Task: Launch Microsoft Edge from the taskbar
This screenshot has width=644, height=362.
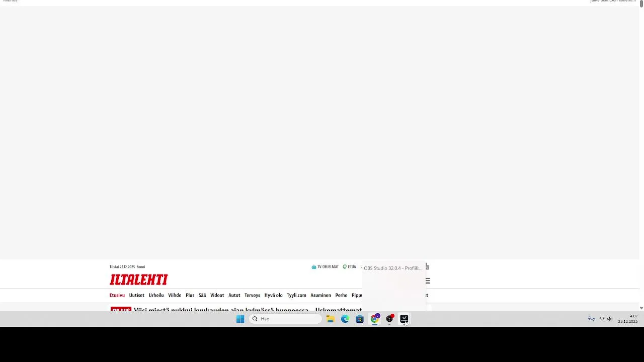Action: [x=345, y=319]
